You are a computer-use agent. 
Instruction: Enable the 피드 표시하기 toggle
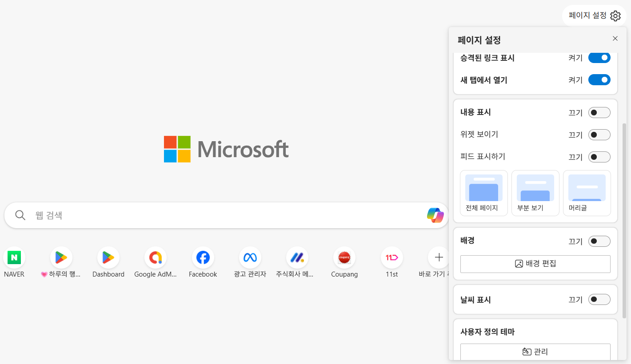[x=599, y=157]
